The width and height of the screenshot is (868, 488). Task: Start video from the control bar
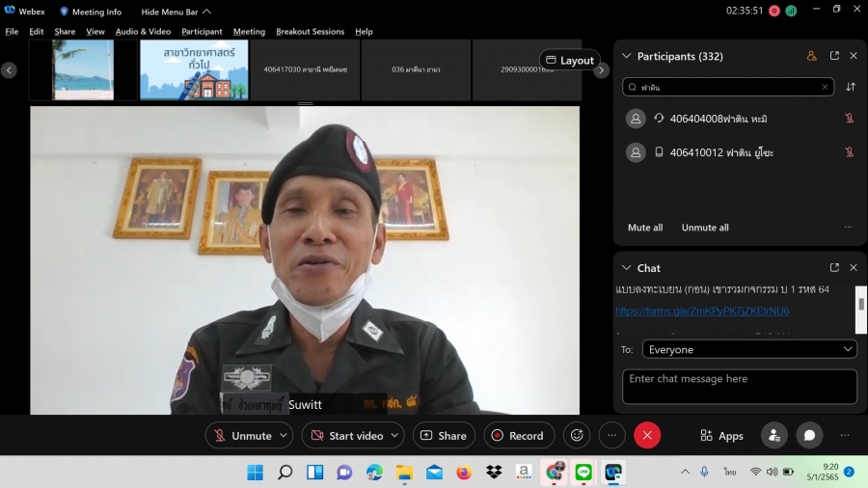pyautogui.click(x=347, y=435)
